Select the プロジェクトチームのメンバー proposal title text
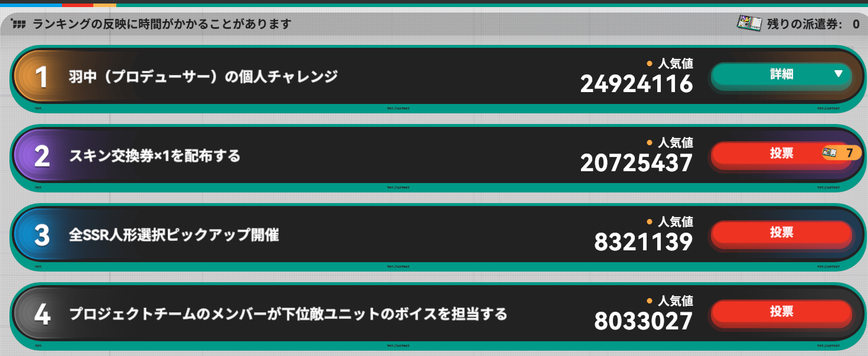The image size is (868, 356). (288, 314)
